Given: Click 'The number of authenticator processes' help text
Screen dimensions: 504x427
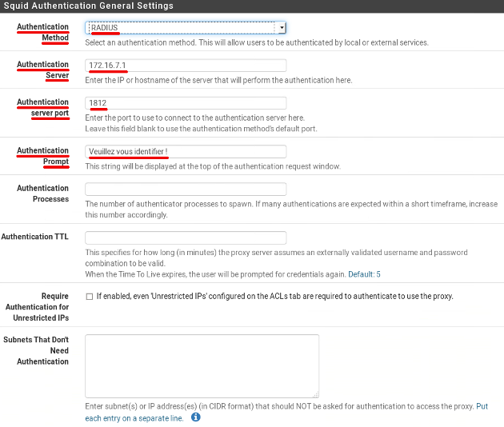Looking at the screenshot, I should tap(291, 210).
